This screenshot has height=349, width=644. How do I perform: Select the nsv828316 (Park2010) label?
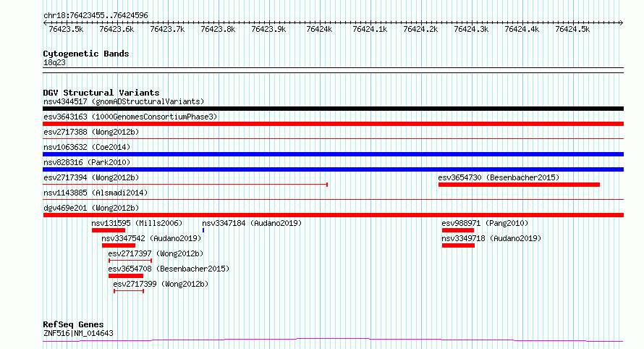pos(87,162)
